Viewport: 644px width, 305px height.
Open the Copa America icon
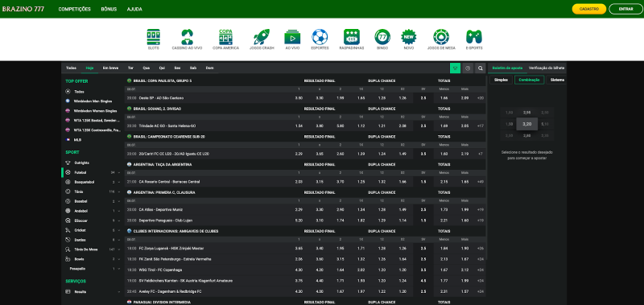pos(225,37)
